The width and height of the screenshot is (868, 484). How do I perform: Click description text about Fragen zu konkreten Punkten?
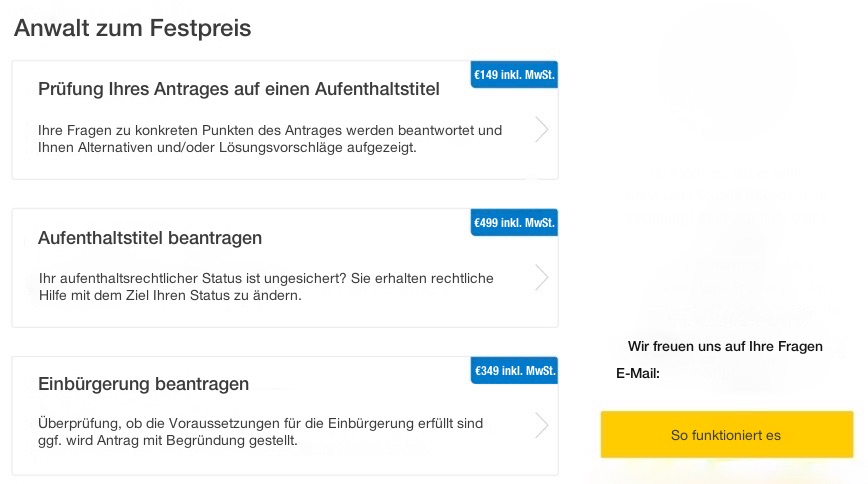(269, 130)
